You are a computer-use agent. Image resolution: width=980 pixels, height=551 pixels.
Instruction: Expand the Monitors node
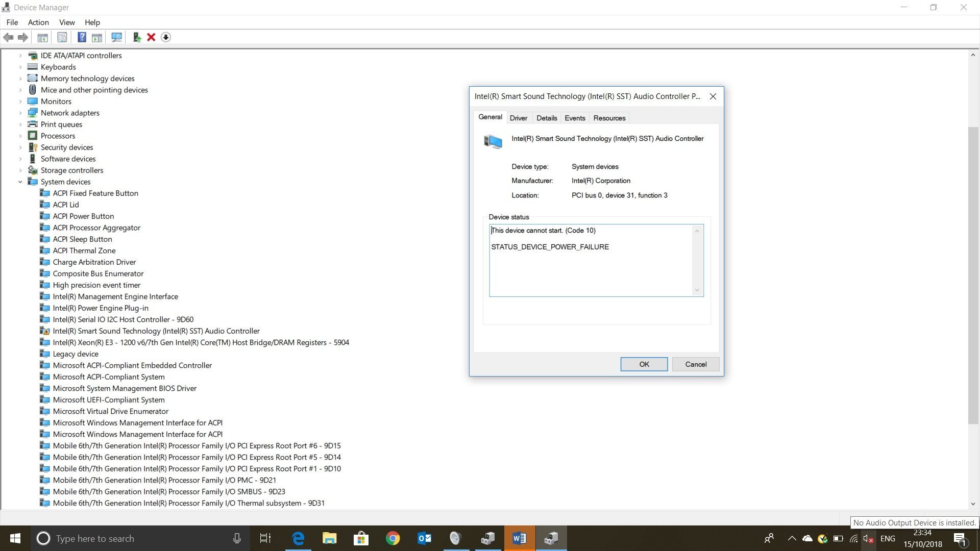click(20, 102)
